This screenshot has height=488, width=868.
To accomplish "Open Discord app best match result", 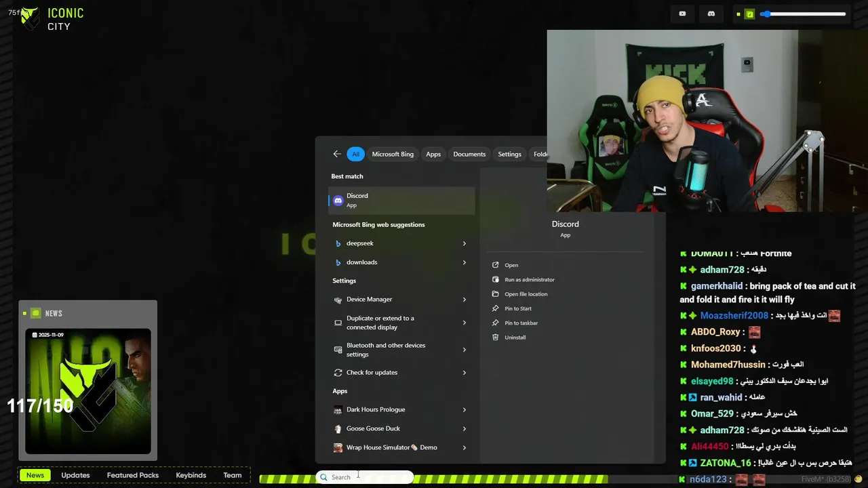I will point(401,200).
